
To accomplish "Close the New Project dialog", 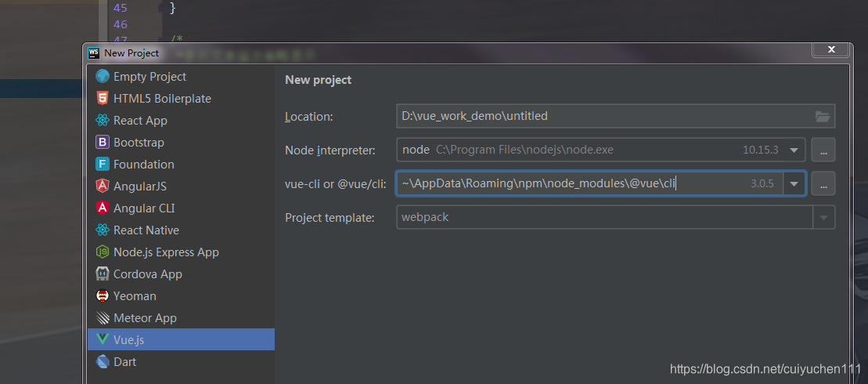I will click(830, 49).
